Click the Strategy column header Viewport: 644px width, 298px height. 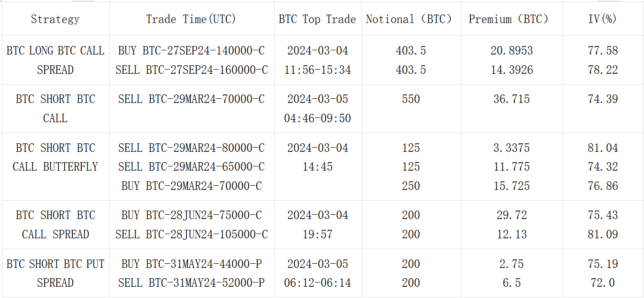55,19
